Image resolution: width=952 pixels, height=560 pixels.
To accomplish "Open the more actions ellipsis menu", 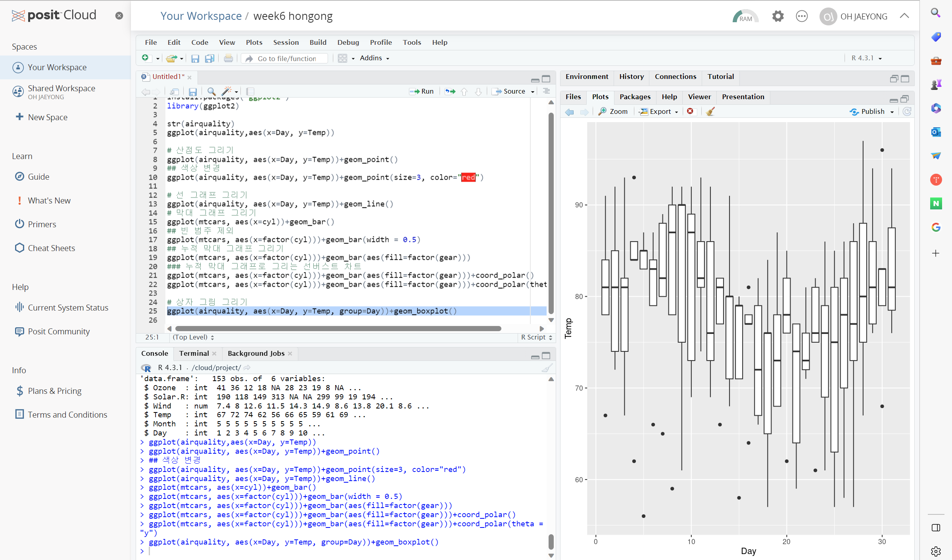I will pos(802,16).
